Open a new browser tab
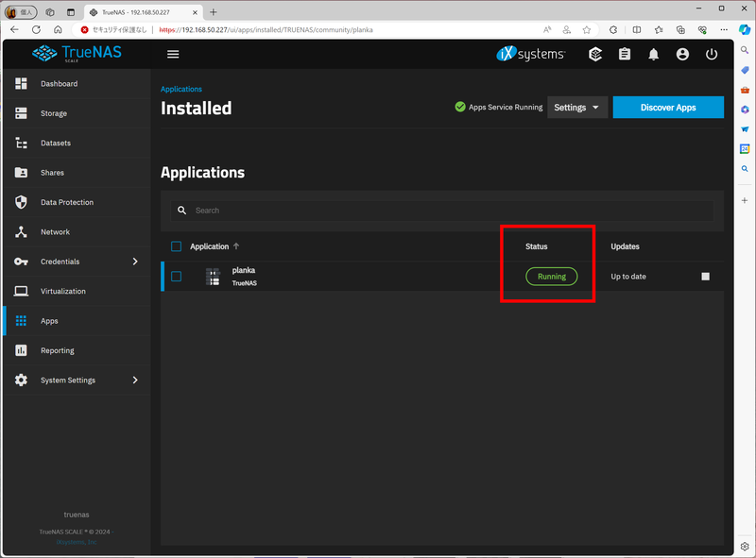Screen dimensions: 756x558 [214, 12]
